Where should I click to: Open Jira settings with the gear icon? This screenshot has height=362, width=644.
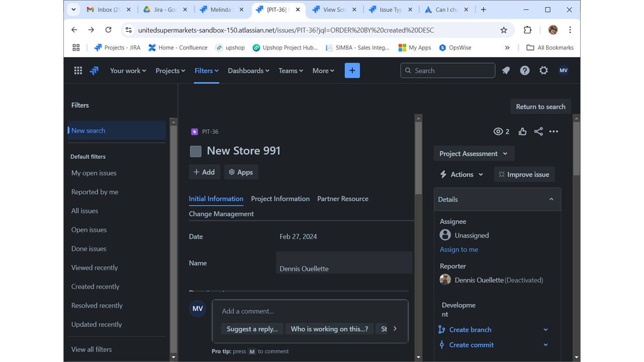(543, 70)
